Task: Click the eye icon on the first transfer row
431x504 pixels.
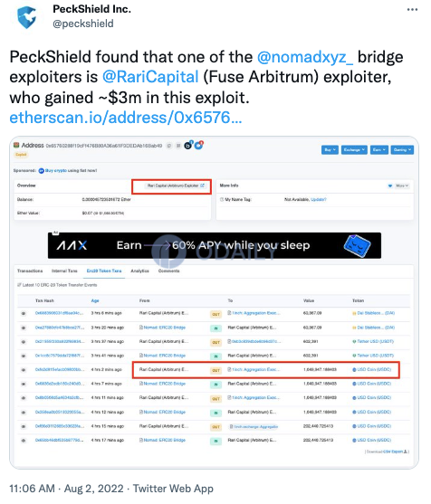Action: point(24,313)
